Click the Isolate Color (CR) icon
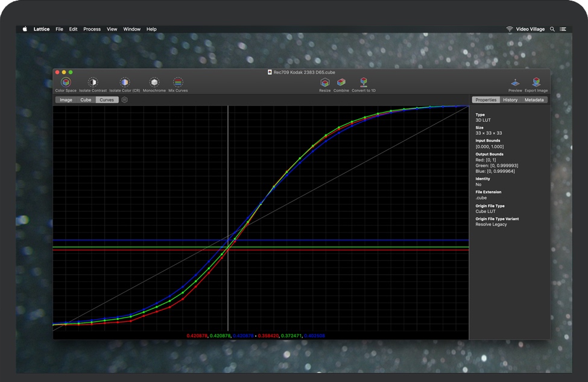The image size is (588, 382). [124, 83]
